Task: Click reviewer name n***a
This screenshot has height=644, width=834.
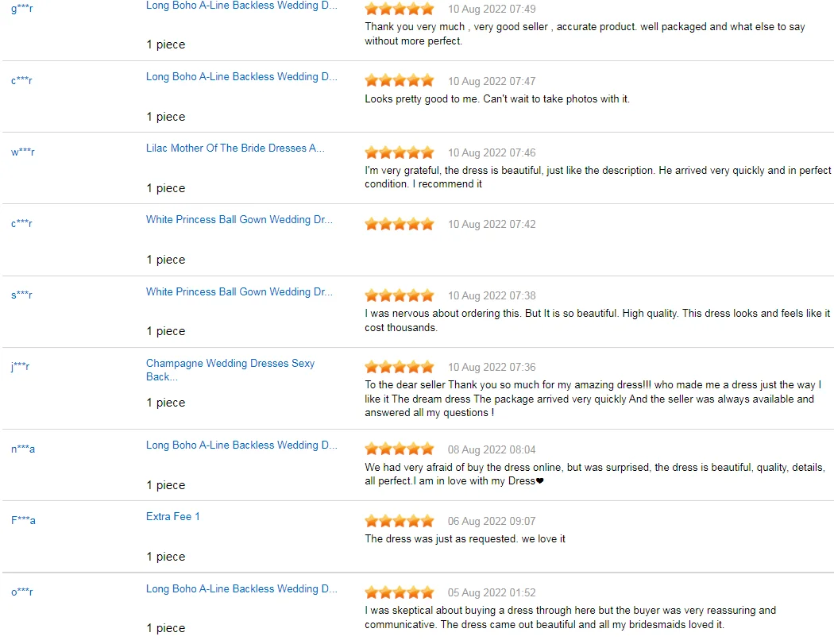Action: (23, 449)
